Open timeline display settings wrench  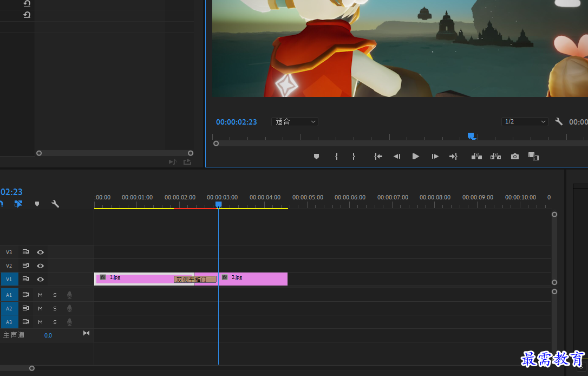tap(55, 204)
